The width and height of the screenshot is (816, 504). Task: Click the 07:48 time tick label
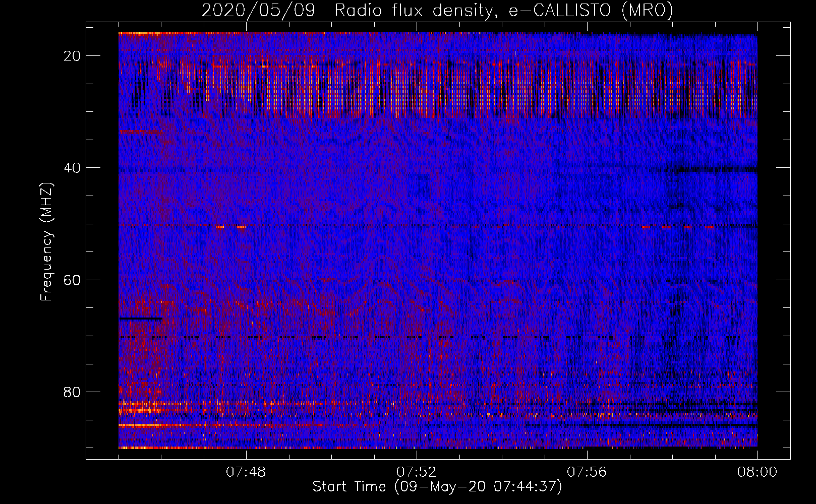246,472
